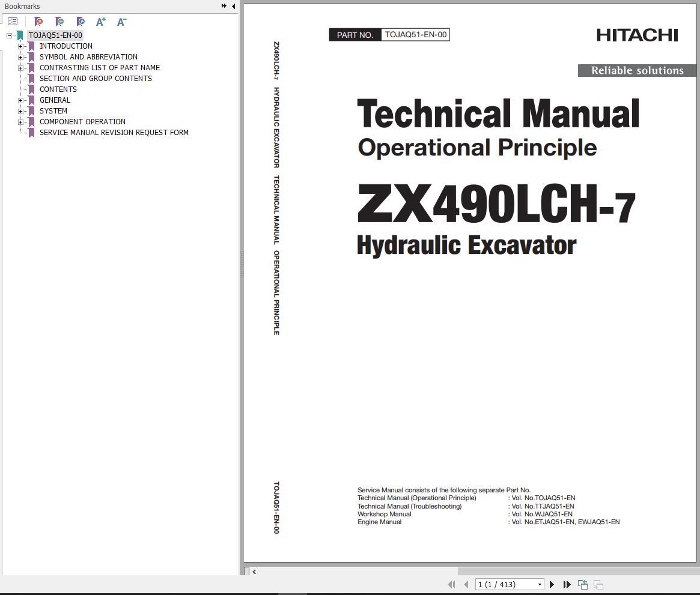Click the ZX490LCH-7 model title
This screenshot has width=700, height=595.
(x=496, y=204)
